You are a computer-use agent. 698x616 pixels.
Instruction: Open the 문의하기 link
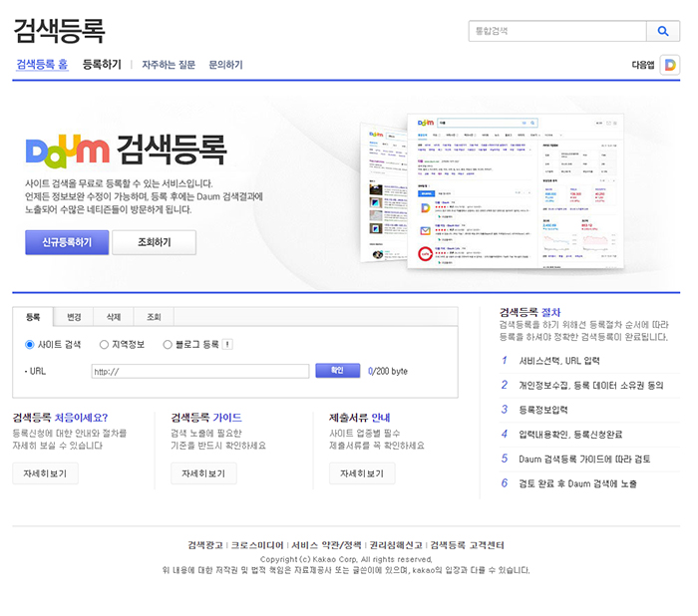[225, 65]
